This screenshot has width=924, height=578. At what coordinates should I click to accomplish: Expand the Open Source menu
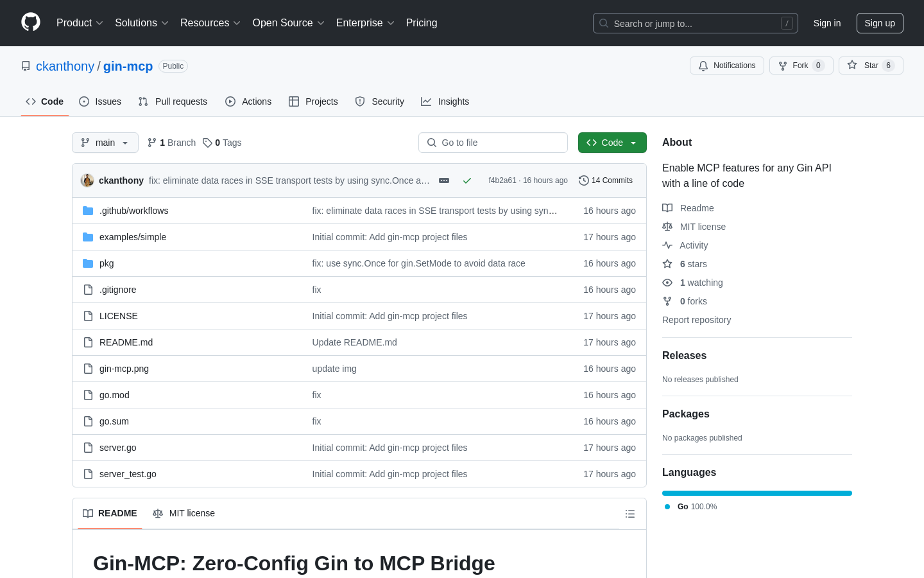click(x=288, y=23)
